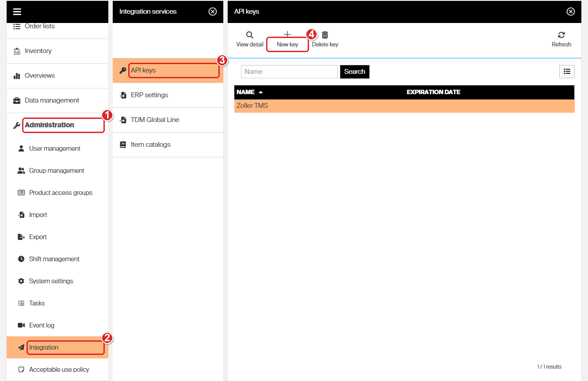The height and width of the screenshot is (381, 588).
Task: Click the black Search button
Action: pyautogui.click(x=355, y=72)
